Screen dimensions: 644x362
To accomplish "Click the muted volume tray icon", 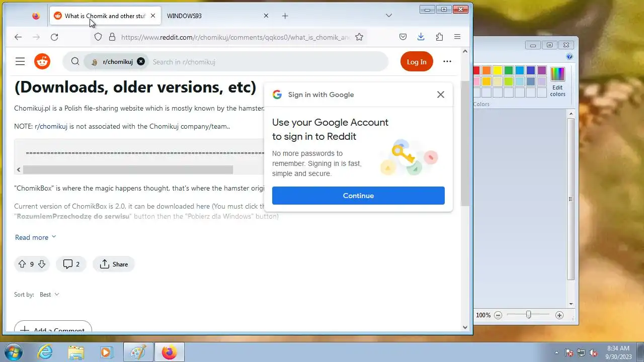I will [593, 352].
